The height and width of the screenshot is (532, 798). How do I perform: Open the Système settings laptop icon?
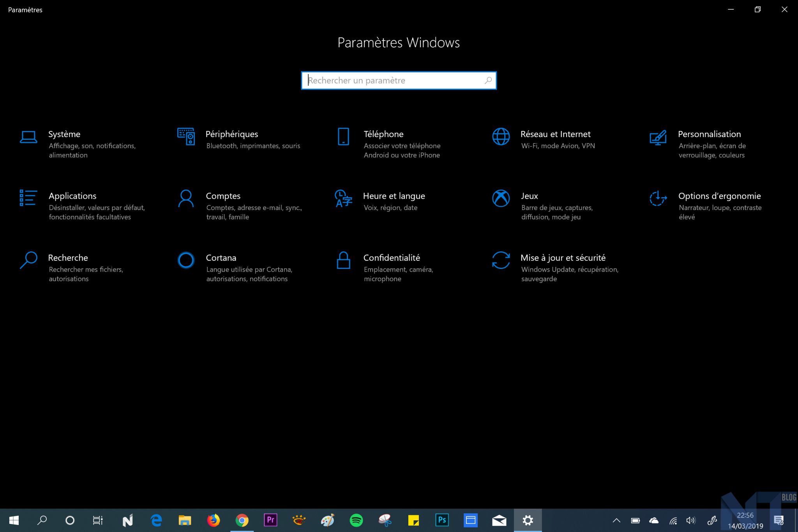click(28, 137)
